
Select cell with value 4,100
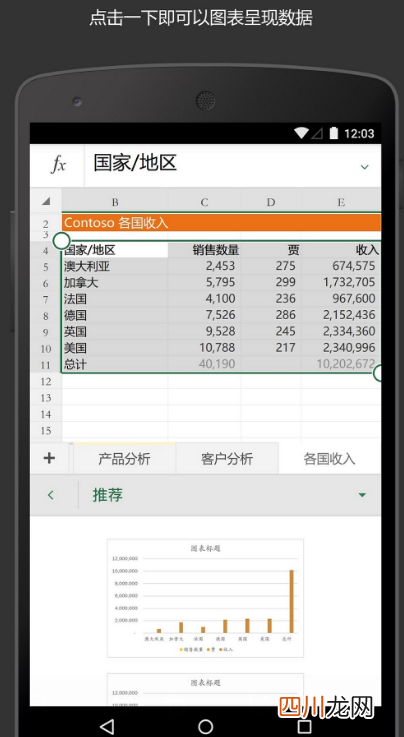coord(204,299)
